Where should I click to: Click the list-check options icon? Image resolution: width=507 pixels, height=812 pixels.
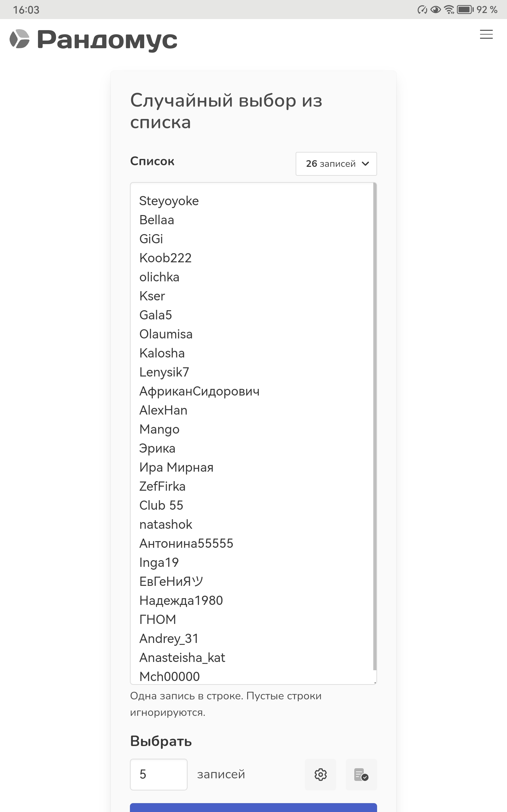click(x=361, y=775)
